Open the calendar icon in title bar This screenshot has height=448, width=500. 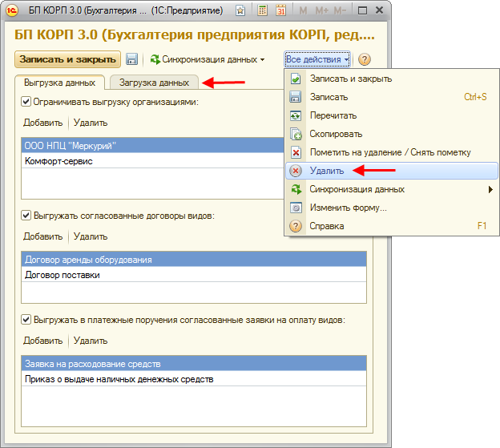280,10
